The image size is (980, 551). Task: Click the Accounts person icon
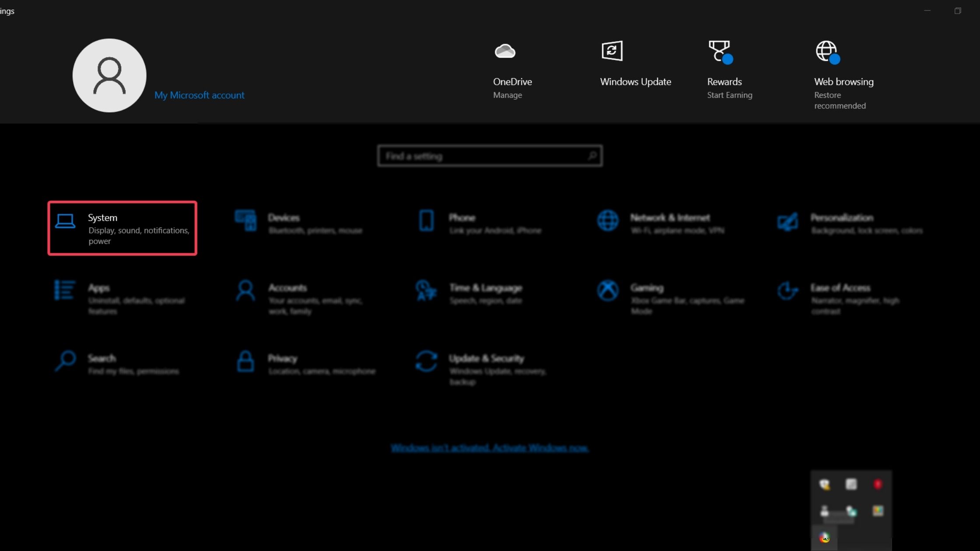click(x=245, y=290)
